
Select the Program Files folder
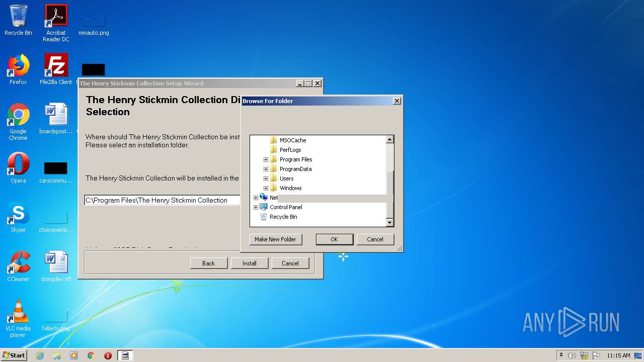click(296, 159)
